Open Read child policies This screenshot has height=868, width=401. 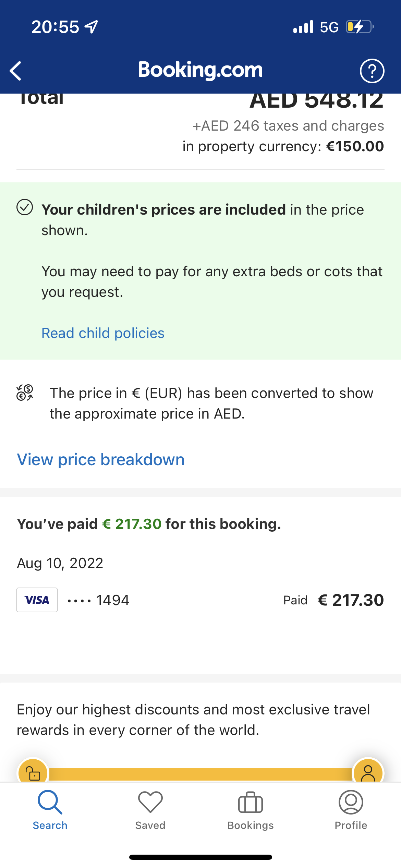point(102,333)
